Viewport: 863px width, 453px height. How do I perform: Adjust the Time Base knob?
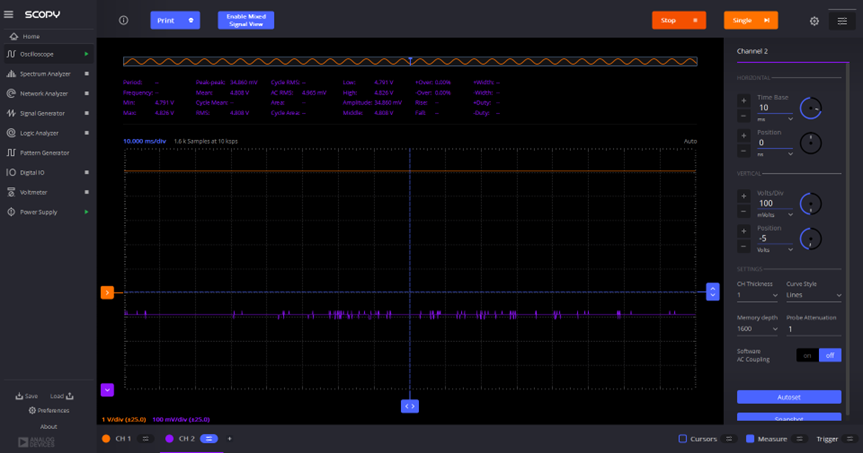point(811,108)
